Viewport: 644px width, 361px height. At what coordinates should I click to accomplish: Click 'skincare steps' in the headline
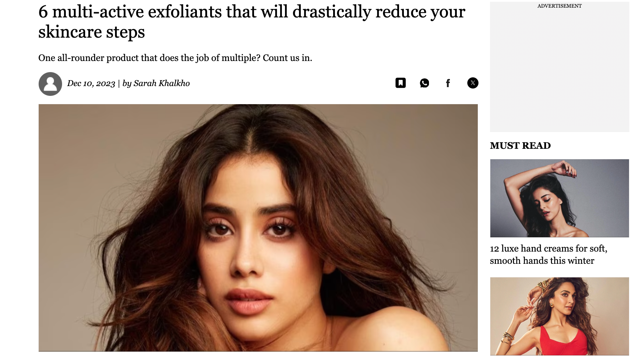[x=91, y=32]
